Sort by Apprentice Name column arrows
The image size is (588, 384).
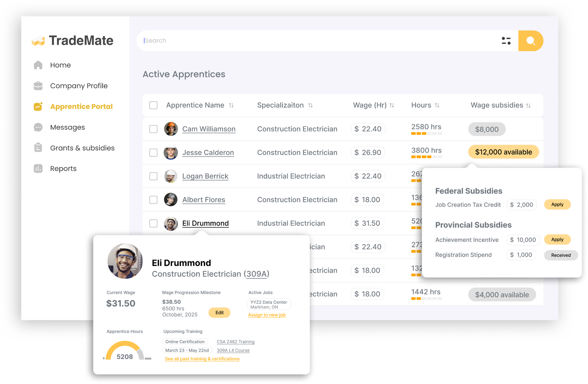pos(231,105)
